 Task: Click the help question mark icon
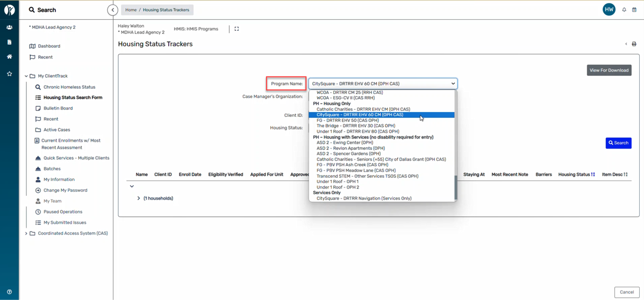(x=9, y=292)
